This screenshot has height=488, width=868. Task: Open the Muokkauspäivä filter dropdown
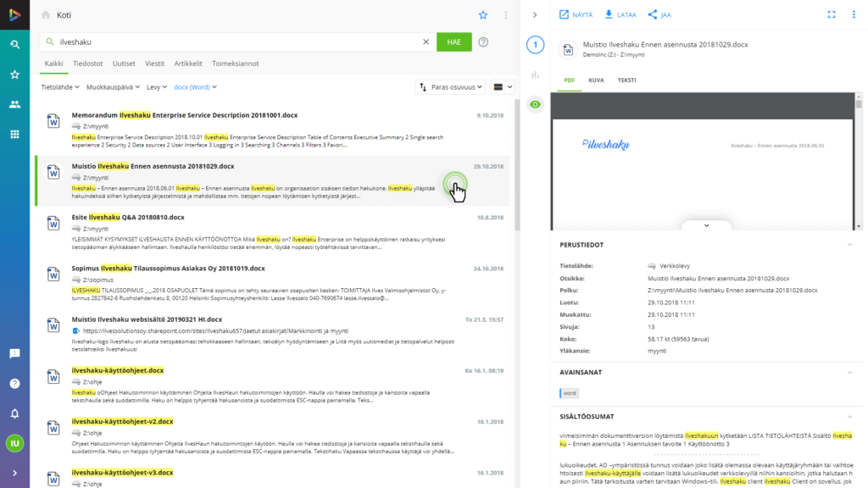coord(113,87)
